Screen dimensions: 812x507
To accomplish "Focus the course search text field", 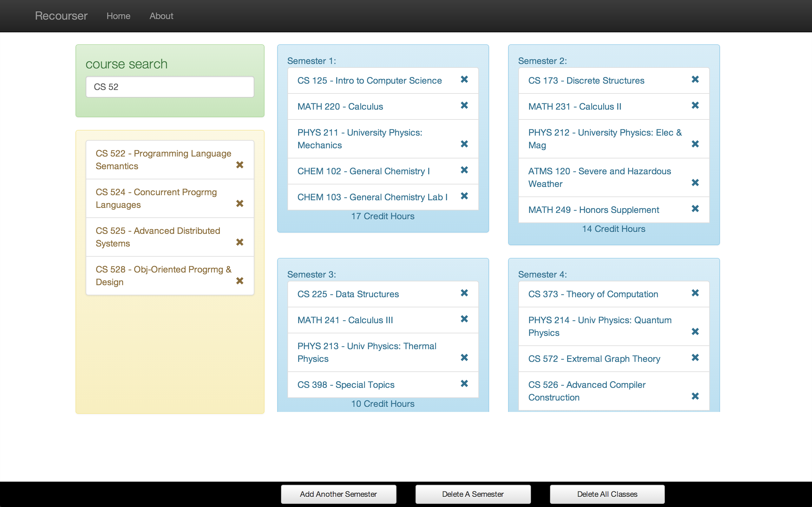I will coord(170,87).
